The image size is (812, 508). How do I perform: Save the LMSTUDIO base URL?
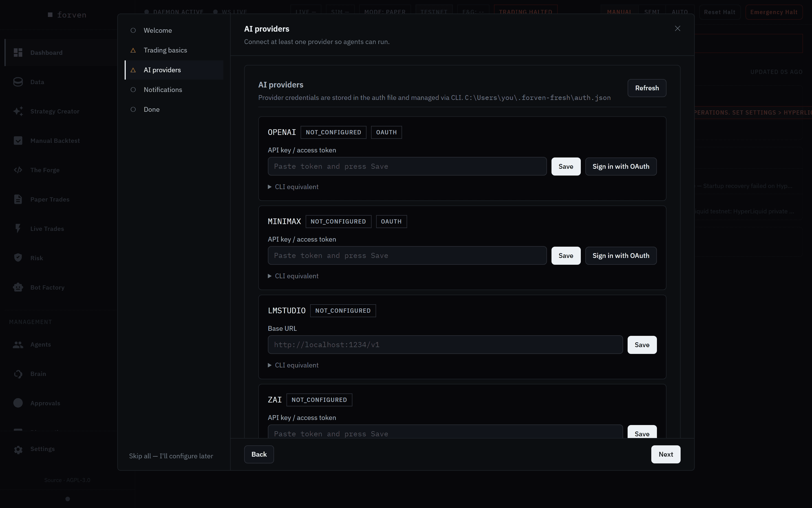coord(642,345)
